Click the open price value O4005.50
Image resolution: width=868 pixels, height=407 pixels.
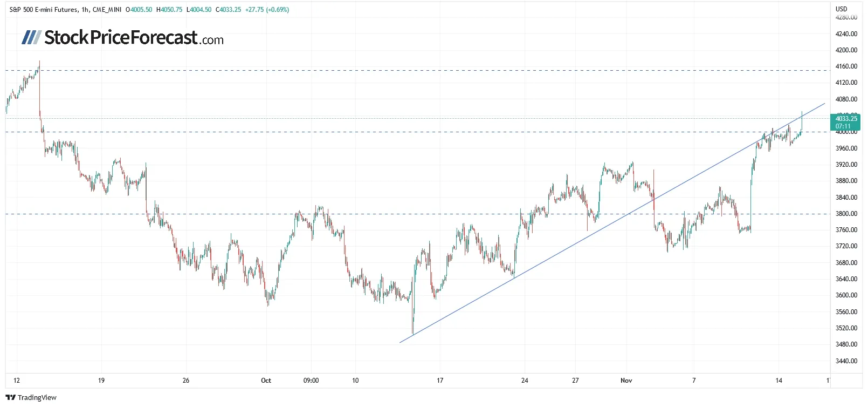139,10
